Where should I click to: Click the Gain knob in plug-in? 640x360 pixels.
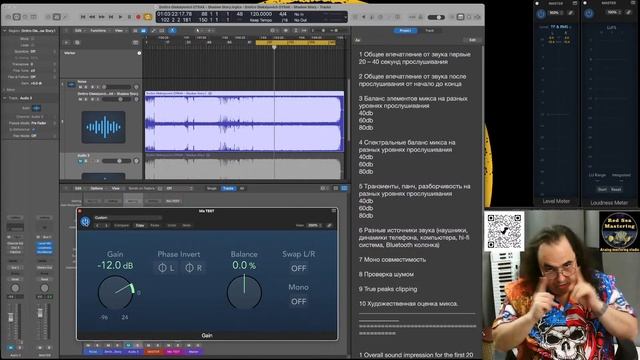(x=116, y=292)
